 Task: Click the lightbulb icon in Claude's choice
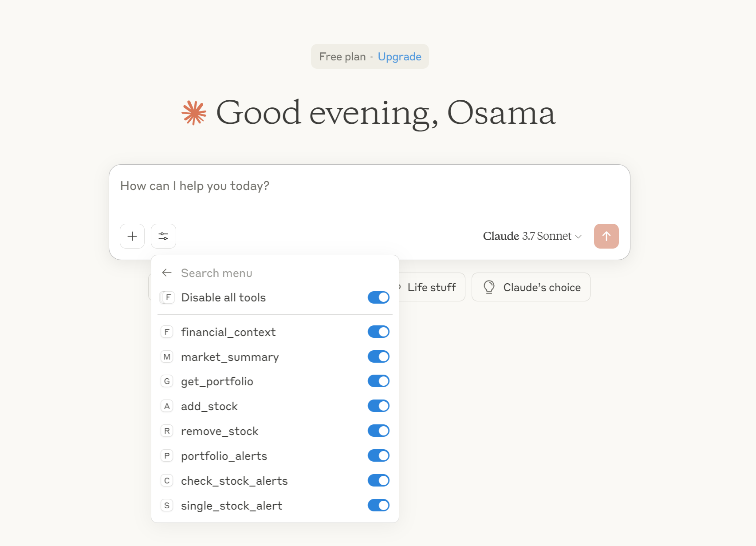tap(489, 287)
